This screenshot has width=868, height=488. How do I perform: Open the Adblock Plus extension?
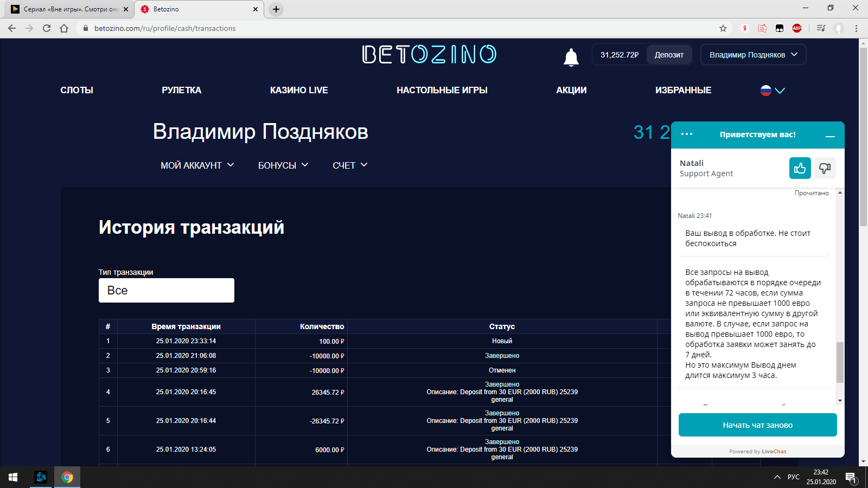tap(797, 28)
